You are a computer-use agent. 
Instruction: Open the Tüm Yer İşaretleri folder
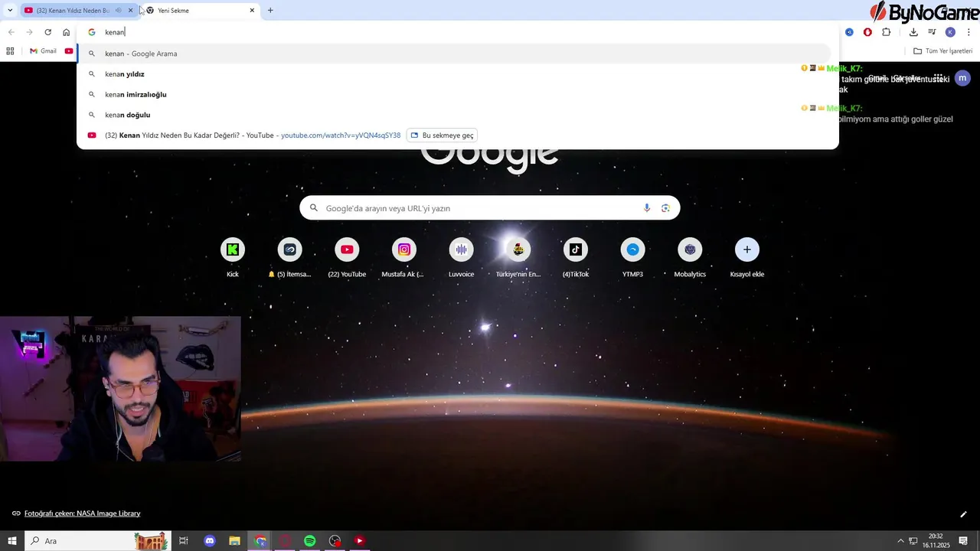pyautogui.click(x=942, y=51)
